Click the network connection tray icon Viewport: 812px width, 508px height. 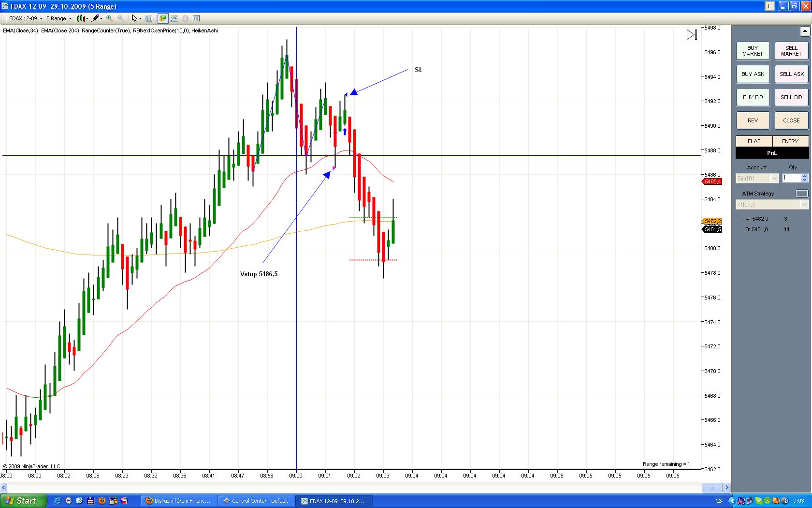coord(750,501)
